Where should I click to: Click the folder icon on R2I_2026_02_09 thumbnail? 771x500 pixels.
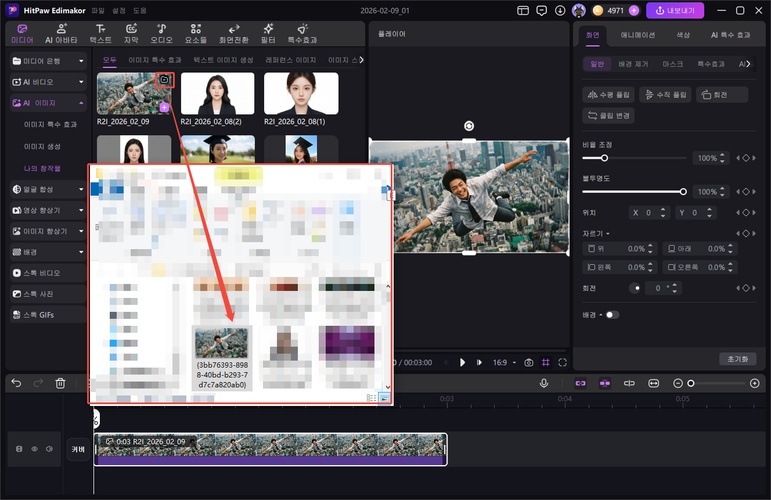(x=166, y=79)
